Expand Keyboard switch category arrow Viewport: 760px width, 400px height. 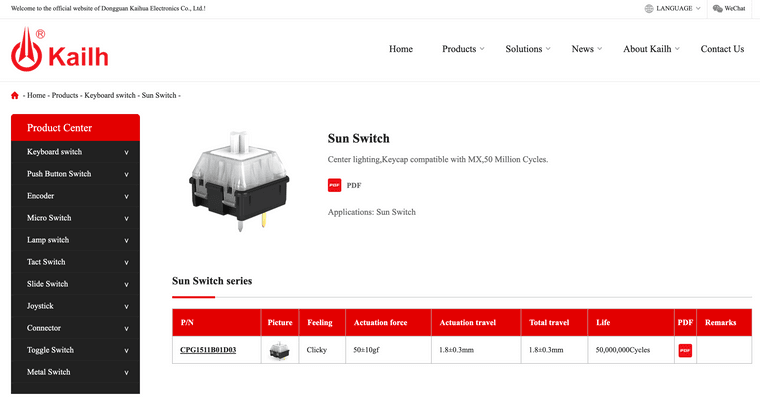coord(127,152)
